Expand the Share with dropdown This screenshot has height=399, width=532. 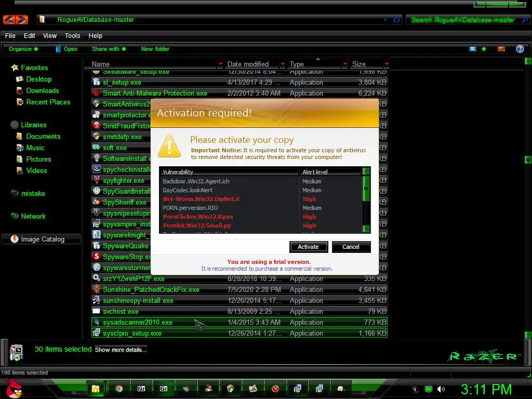pos(109,49)
